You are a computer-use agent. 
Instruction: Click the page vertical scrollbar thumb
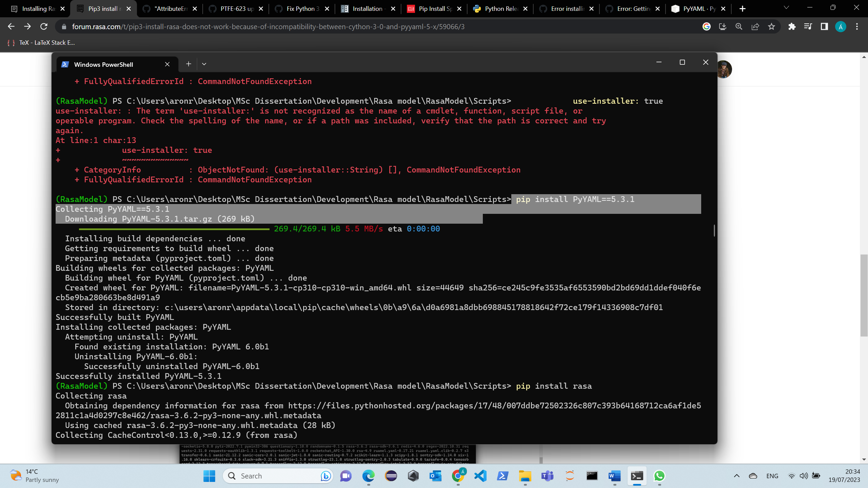(864, 295)
